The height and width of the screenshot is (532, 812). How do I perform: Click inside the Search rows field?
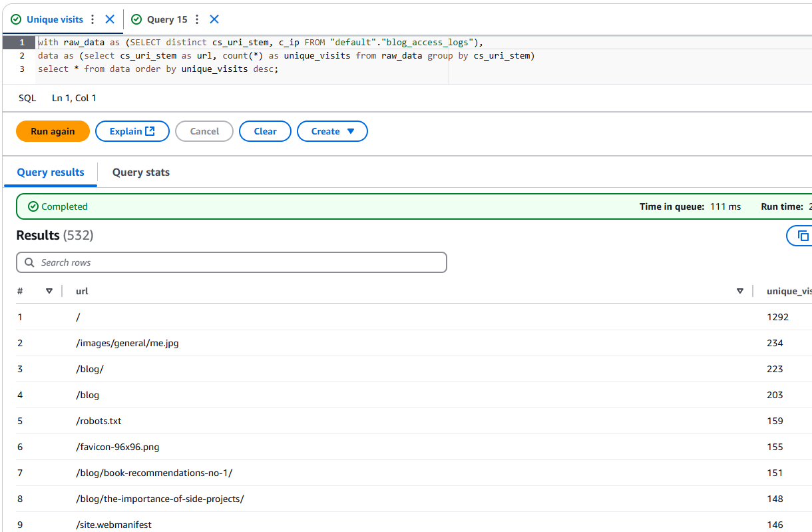coord(240,262)
